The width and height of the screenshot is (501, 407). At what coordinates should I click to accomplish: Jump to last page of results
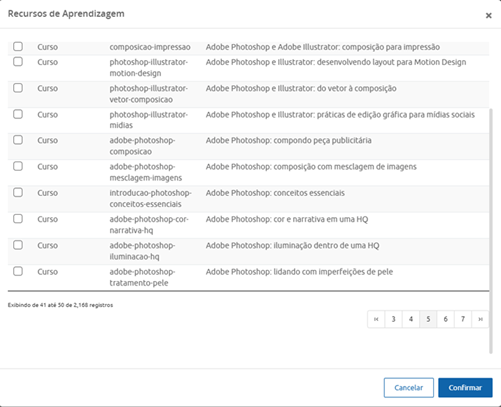click(x=480, y=319)
